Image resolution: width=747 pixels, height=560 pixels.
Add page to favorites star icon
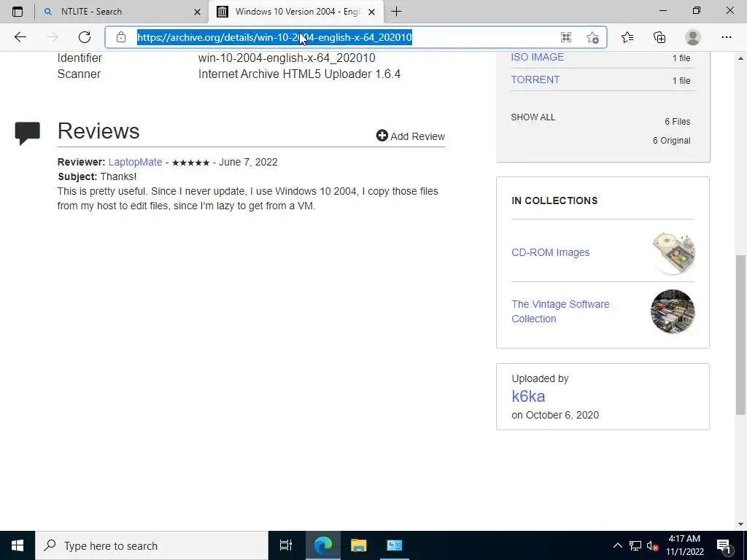(x=592, y=37)
